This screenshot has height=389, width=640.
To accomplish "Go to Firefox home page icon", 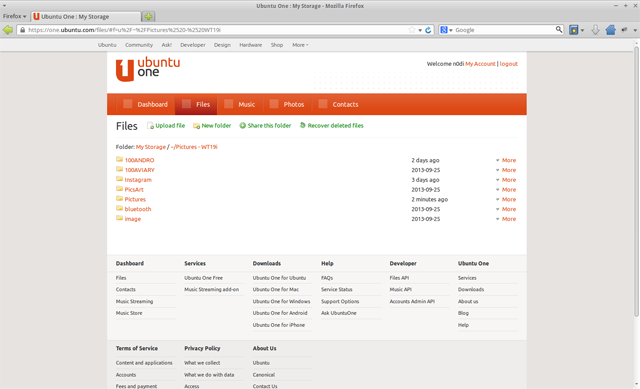I will point(611,30).
